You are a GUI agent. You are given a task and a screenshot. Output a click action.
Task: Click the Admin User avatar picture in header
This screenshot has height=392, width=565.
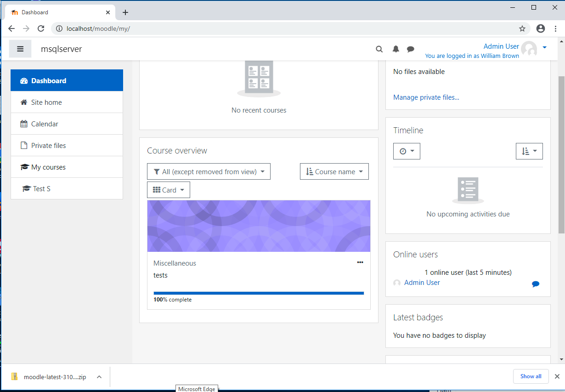(529, 49)
